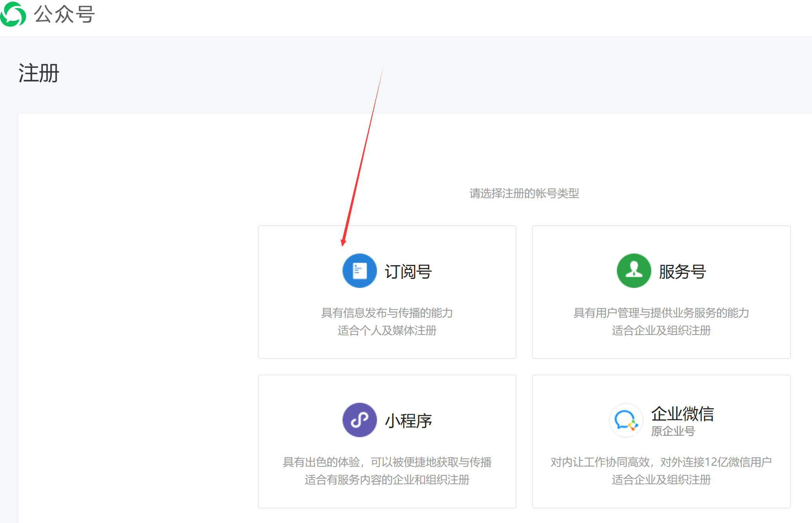Click the 注册 page heading
Image resolution: width=812 pixels, height=523 pixels.
pyautogui.click(x=39, y=73)
